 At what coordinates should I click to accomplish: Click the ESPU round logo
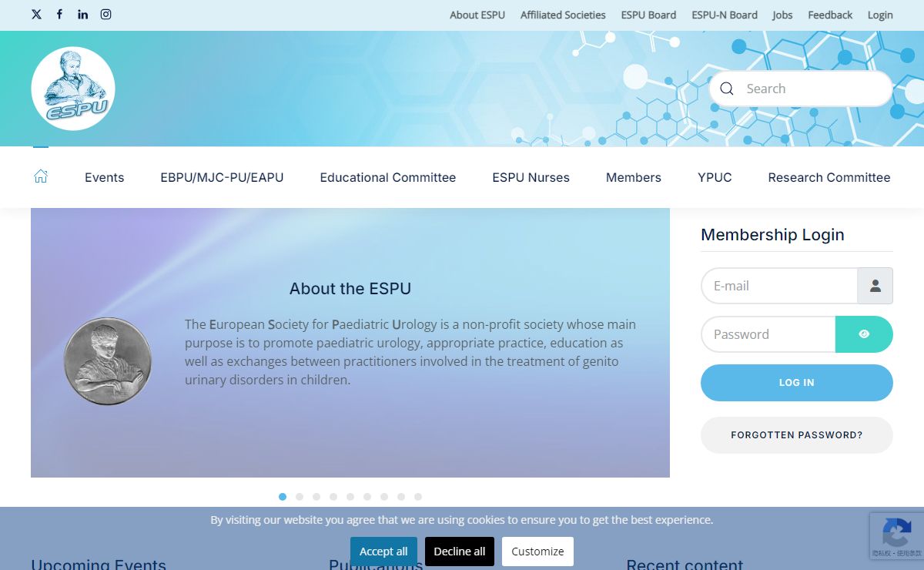tap(73, 89)
